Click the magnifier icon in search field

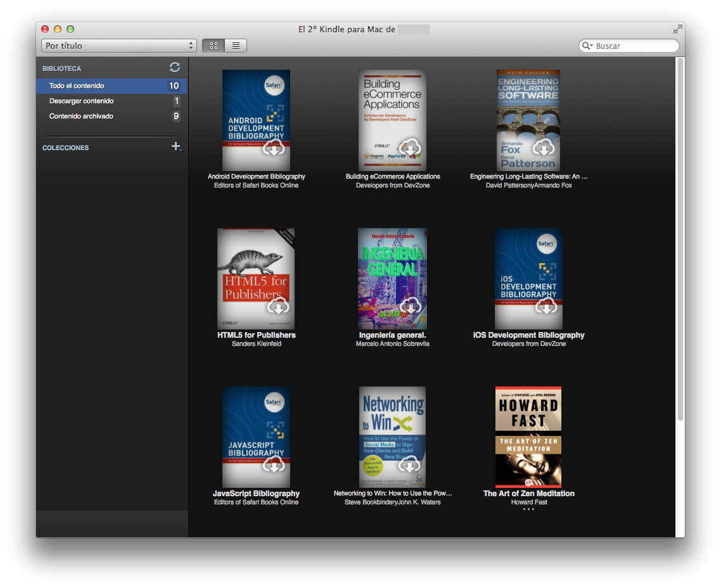[587, 46]
